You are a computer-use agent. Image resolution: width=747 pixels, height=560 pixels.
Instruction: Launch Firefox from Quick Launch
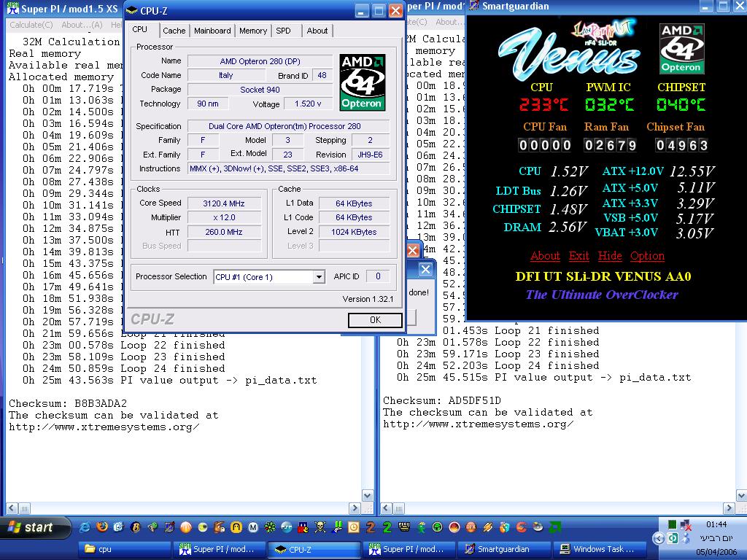point(102,526)
